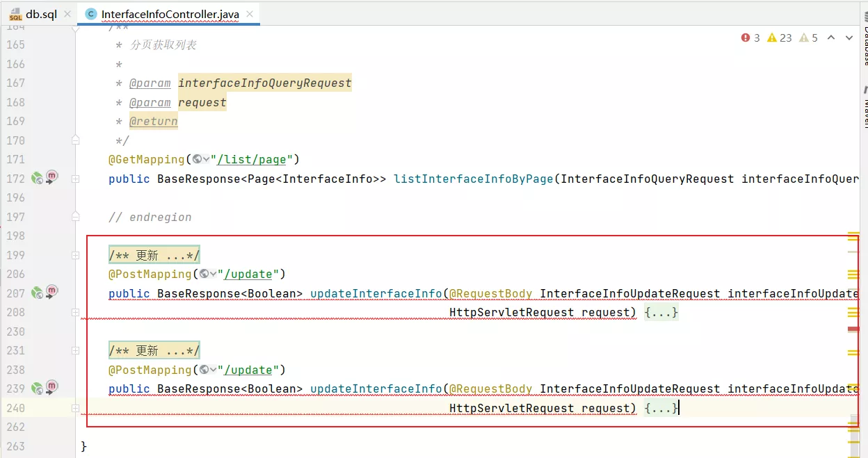Click the red error stripe mark on scrollbar
The height and width of the screenshot is (458, 868).
click(x=853, y=329)
